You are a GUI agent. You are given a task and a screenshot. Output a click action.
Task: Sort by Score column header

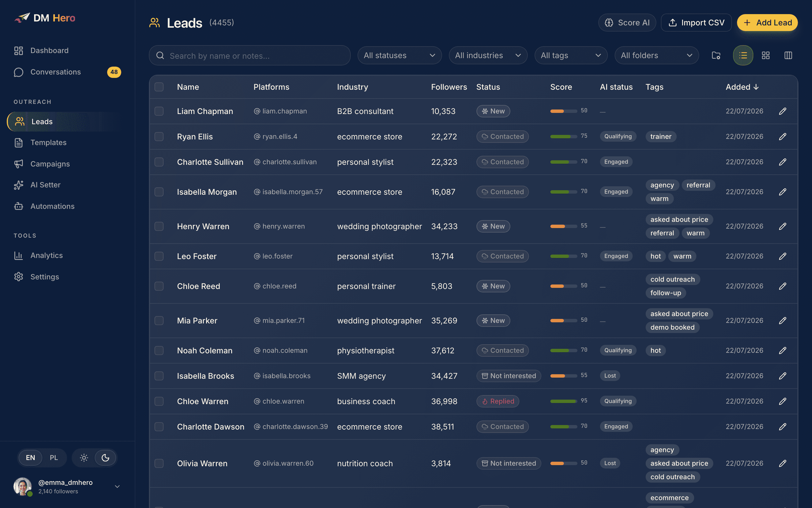click(x=561, y=87)
